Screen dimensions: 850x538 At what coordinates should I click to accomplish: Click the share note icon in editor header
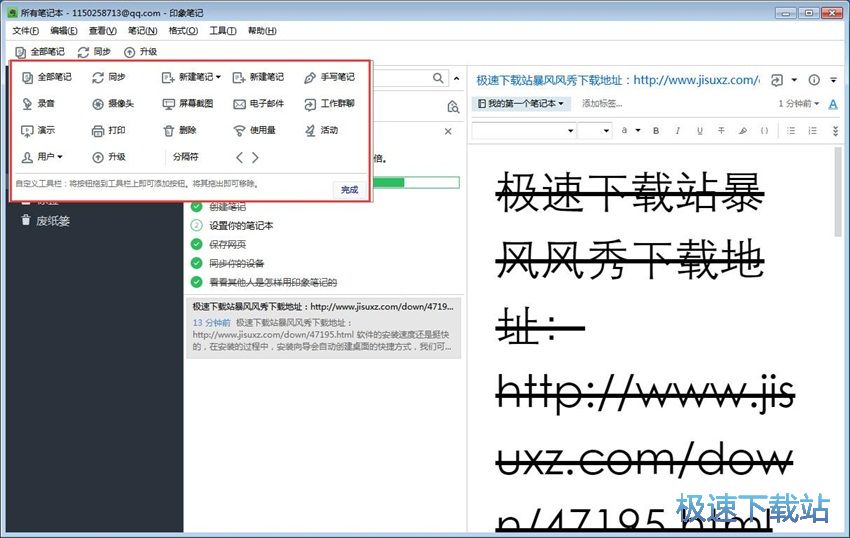(x=777, y=80)
